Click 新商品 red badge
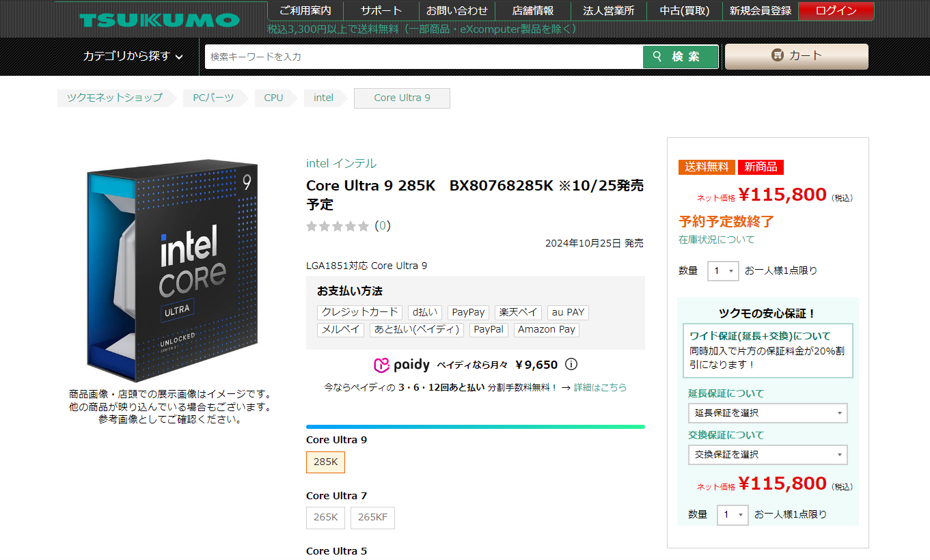 point(761,167)
